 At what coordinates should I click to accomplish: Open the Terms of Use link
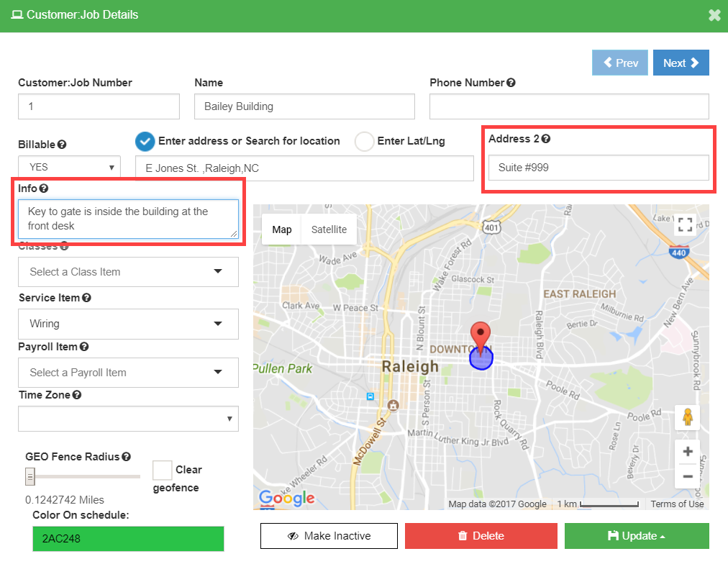676,504
